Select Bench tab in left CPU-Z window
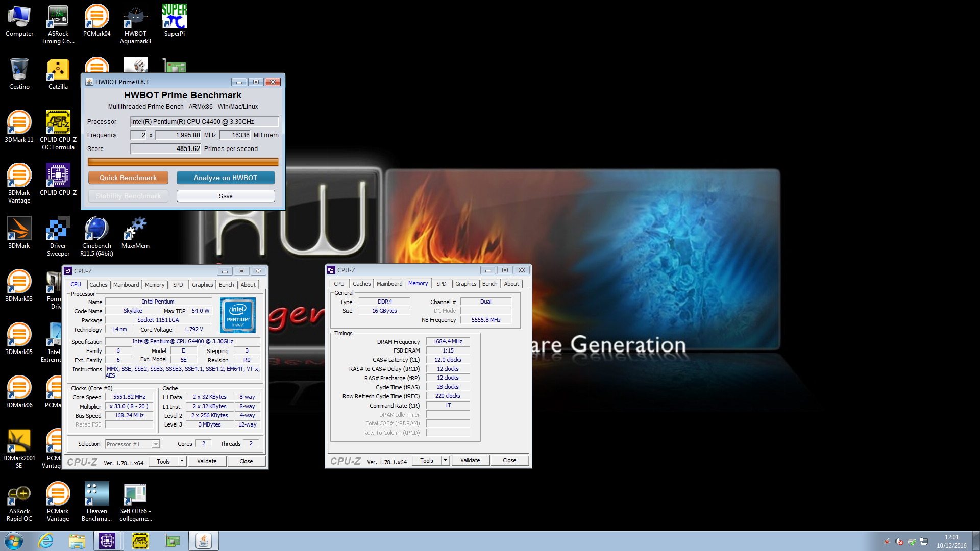This screenshot has width=980, height=551. point(227,285)
